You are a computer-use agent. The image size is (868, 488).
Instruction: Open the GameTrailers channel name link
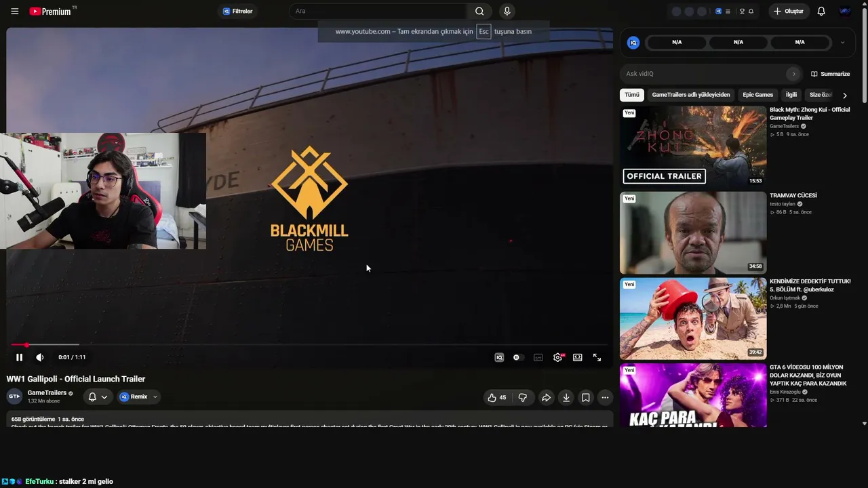pos(47,393)
